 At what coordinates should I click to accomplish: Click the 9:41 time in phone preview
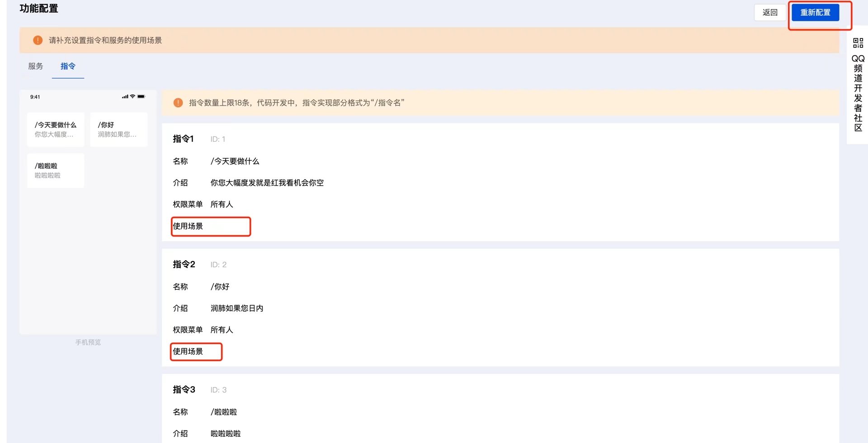point(35,97)
